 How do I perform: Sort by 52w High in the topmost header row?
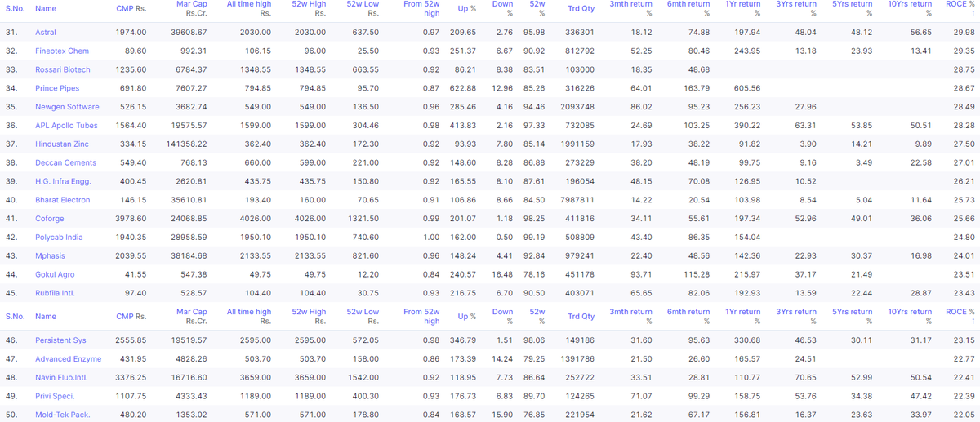point(308,9)
